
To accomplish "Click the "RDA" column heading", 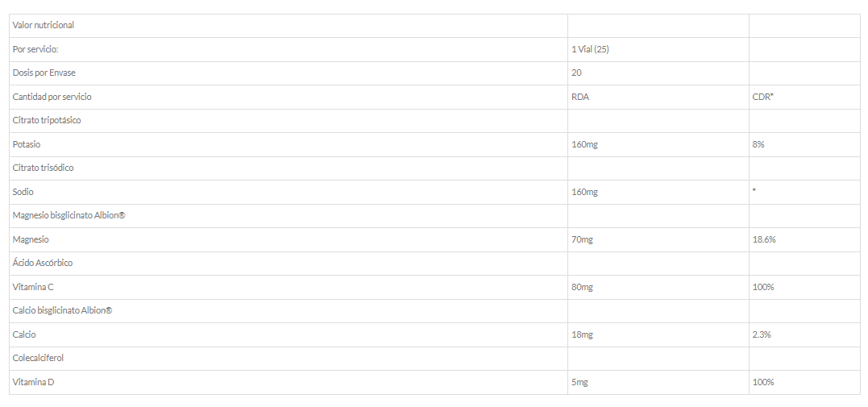I will (579, 97).
